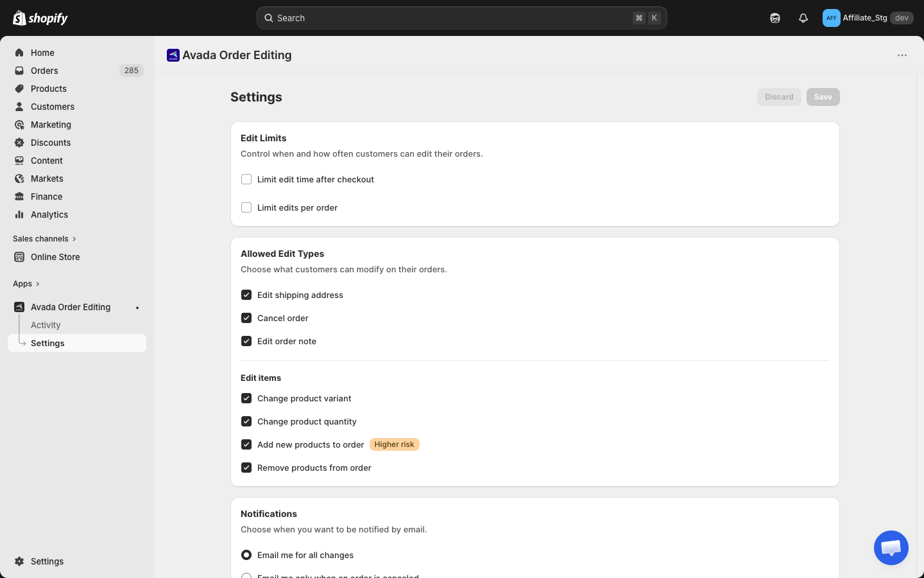The image size is (924, 578).
Task: Click the Notifications heading
Action: point(269,514)
